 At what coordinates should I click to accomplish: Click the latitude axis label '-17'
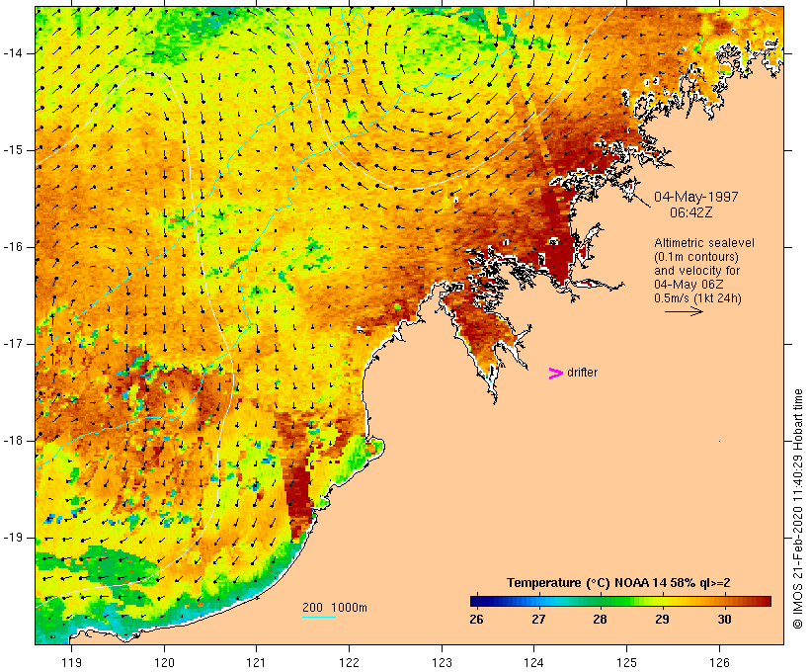click(13, 344)
